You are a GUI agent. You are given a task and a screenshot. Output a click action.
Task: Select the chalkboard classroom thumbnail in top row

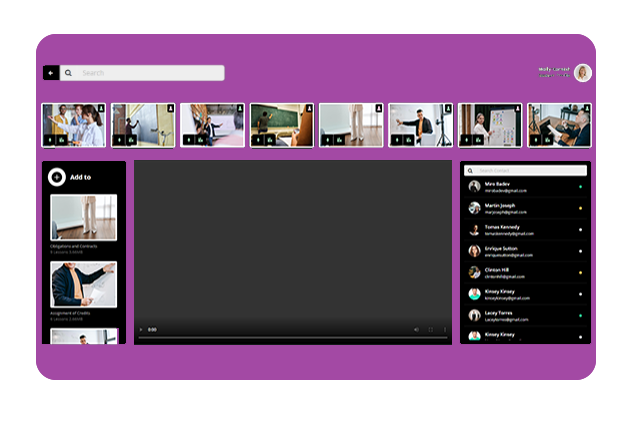(x=282, y=125)
